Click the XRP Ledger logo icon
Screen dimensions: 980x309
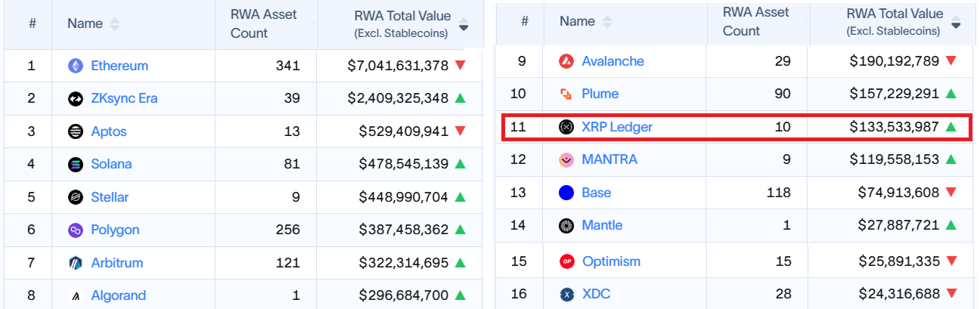[566, 127]
